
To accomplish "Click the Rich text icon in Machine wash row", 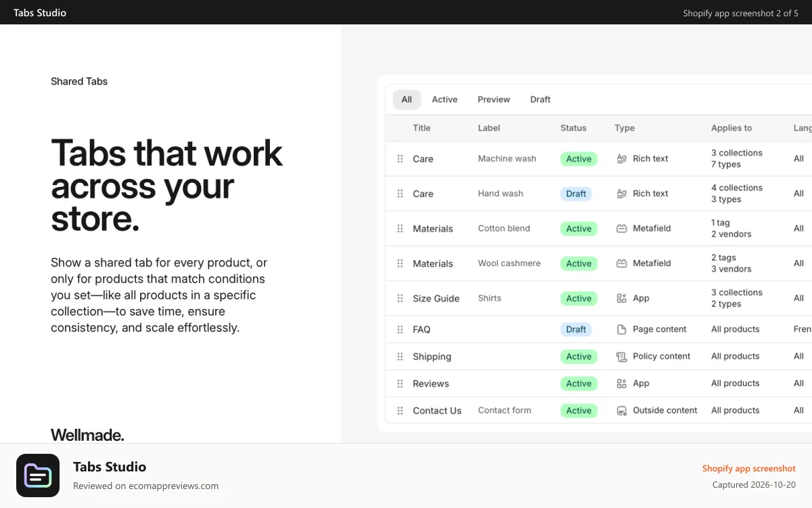I will (622, 158).
